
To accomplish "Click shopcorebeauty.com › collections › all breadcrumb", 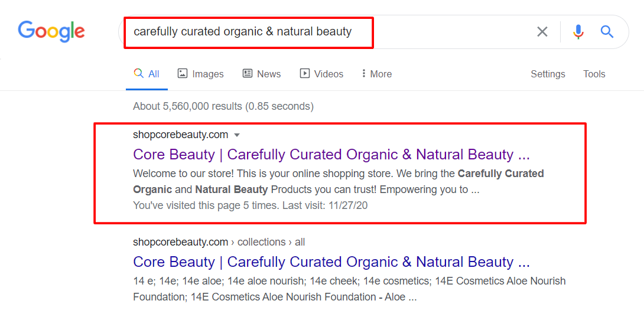I will (219, 242).
